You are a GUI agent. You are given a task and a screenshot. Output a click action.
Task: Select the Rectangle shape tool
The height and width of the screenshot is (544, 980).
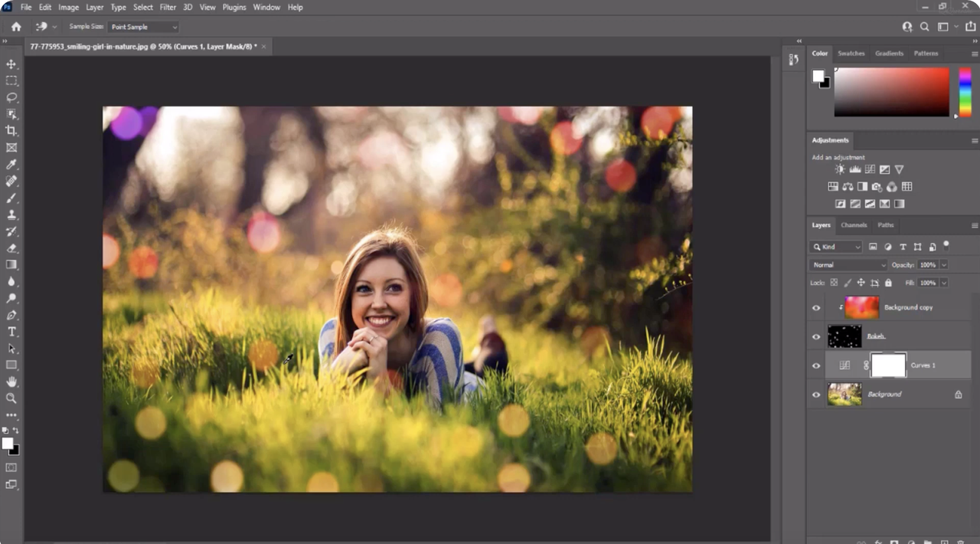click(11, 365)
